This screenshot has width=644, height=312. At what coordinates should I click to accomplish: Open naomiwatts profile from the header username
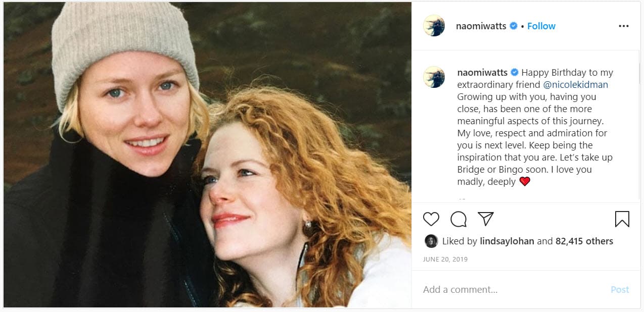click(481, 25)
